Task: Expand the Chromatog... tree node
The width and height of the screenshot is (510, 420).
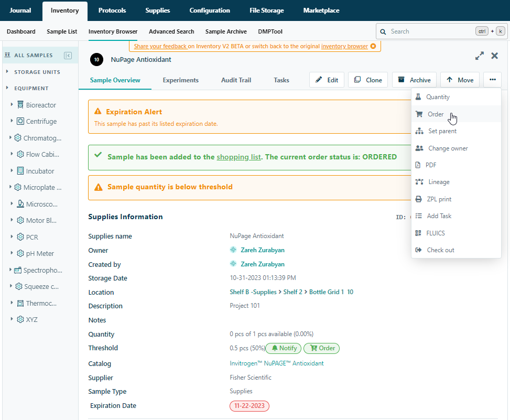Action: (x=10, y=137)
